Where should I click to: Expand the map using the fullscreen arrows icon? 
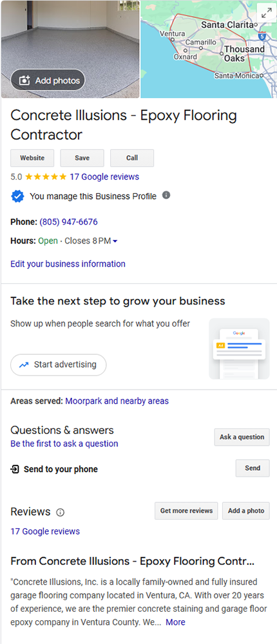tap(267, 14)
